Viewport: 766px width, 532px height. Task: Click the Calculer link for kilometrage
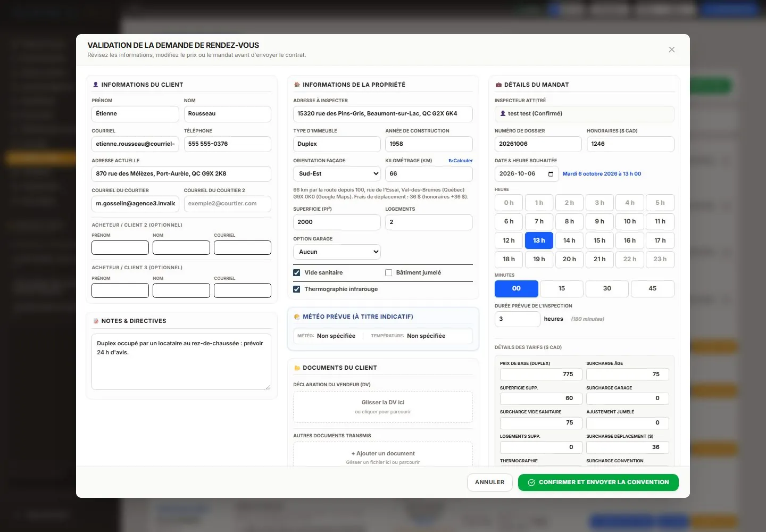[461, 161]
